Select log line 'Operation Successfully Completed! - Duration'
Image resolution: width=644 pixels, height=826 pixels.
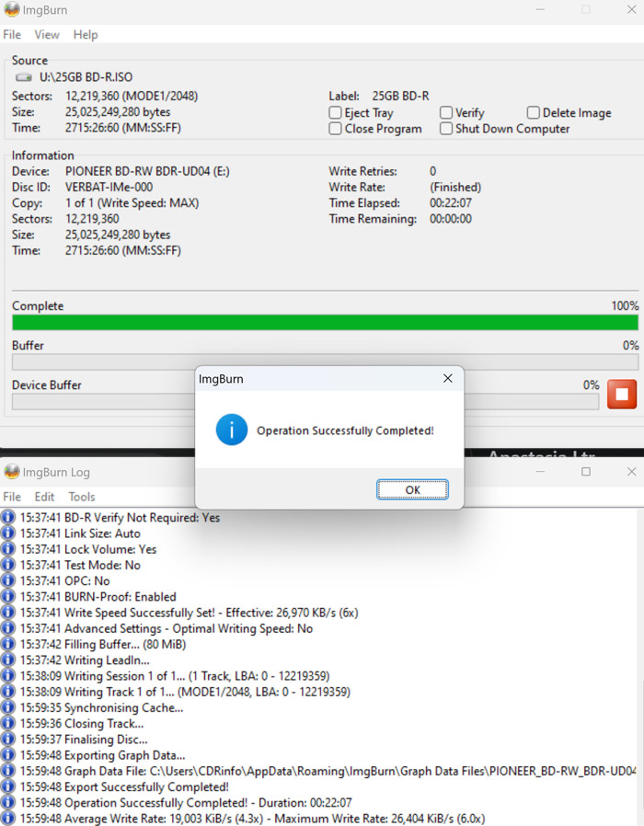pyautogui.click(x=186, y=803)
